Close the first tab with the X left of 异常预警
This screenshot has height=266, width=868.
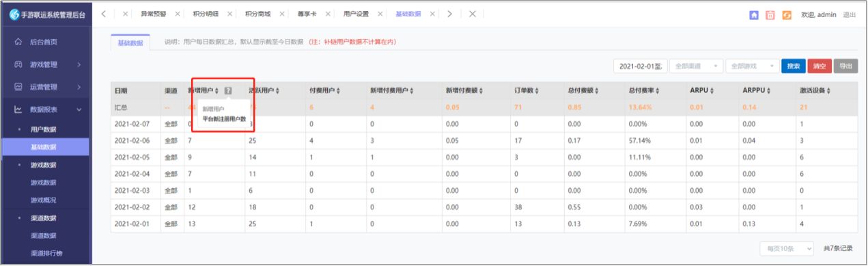coord(125,14)
